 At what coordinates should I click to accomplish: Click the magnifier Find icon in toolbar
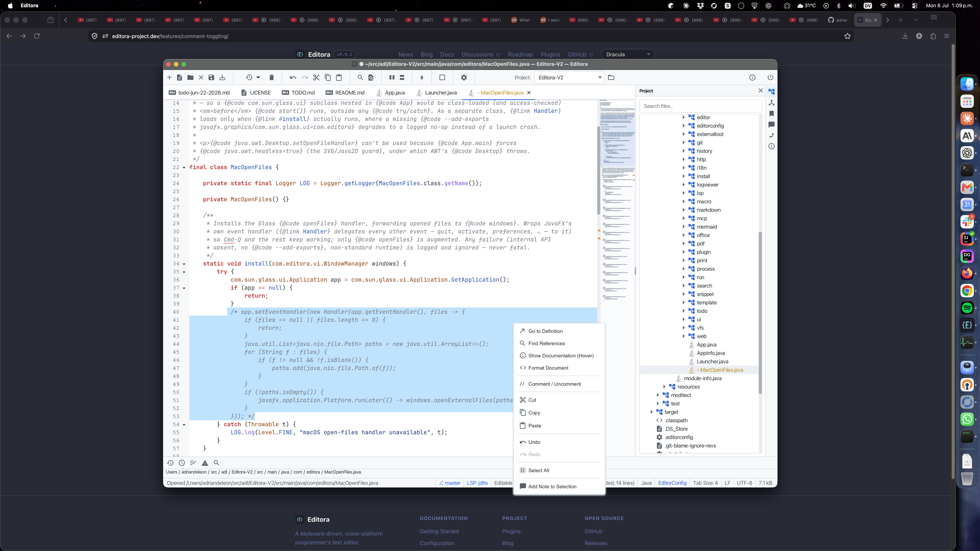click(x=360, y=77)
